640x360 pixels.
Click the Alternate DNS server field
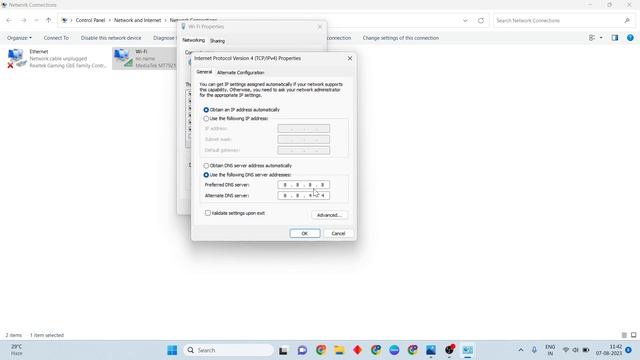pyautogui.click(x=303, y=196)
